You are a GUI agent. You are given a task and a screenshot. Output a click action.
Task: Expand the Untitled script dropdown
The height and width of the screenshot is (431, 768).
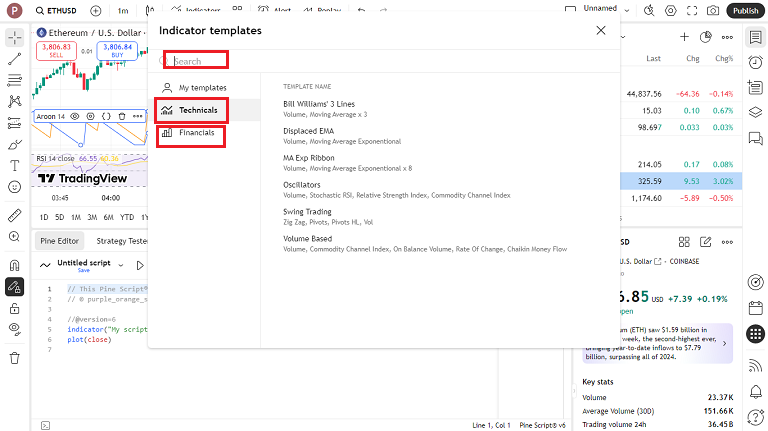(x=121, y=265)
